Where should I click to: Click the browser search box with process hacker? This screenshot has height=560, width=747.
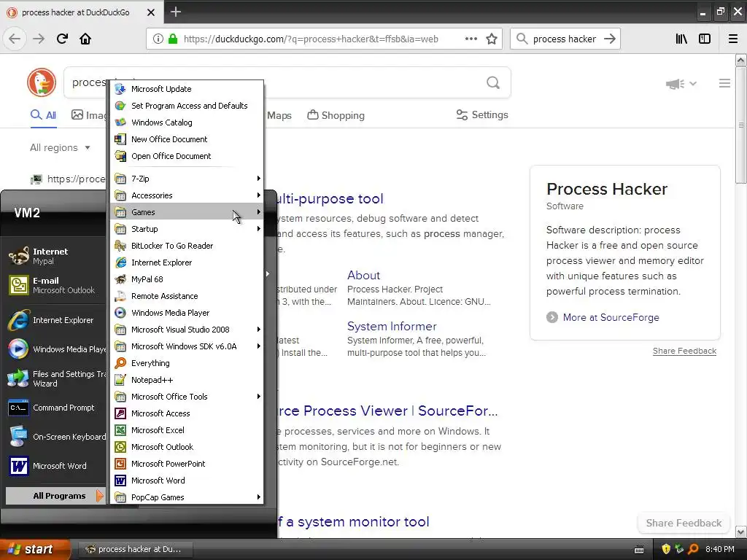pos(565,39)
